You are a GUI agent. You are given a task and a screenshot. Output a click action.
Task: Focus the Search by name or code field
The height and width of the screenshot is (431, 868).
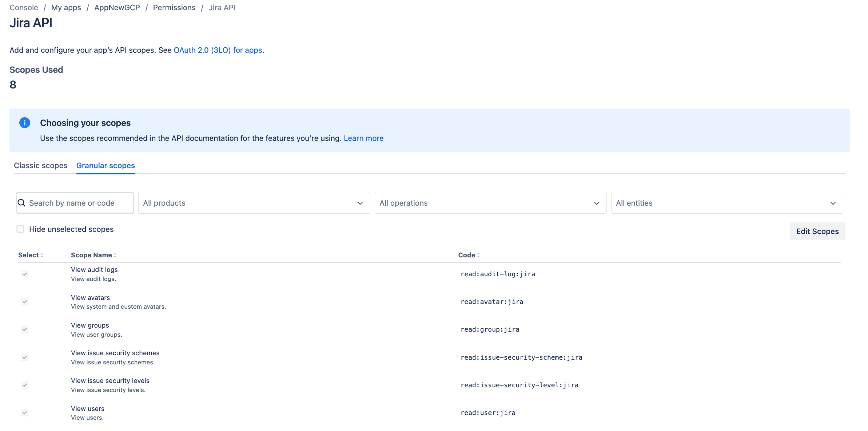(78, 203)
